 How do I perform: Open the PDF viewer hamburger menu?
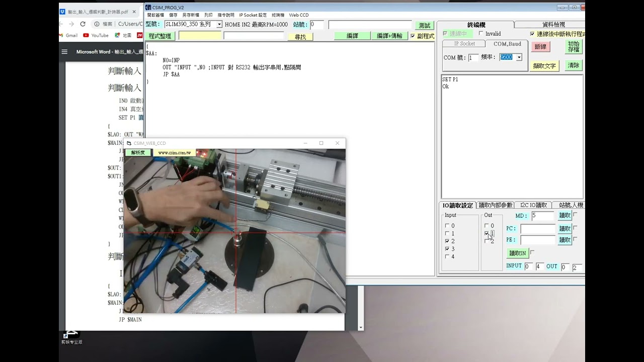[64, 52]
